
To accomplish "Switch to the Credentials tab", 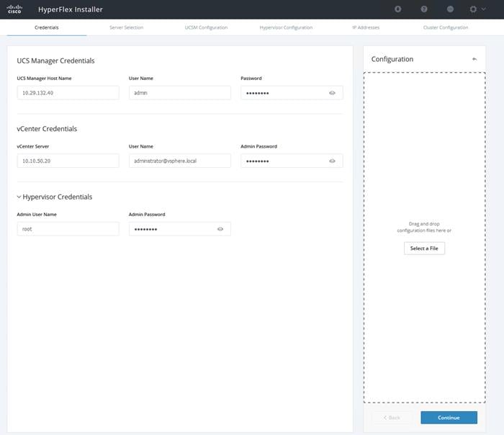I will [47, 27].
